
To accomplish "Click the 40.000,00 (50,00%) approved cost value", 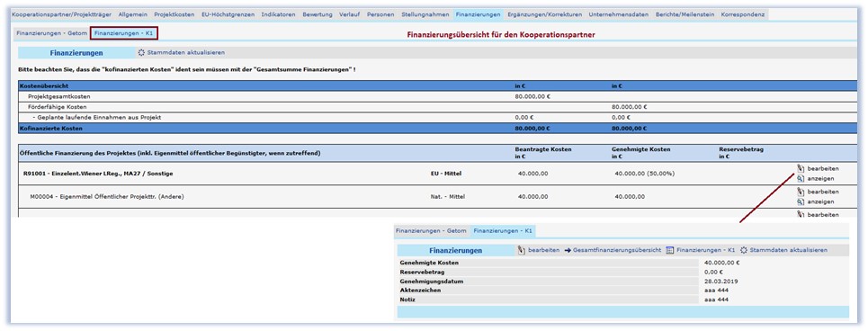I will (644, 174).
